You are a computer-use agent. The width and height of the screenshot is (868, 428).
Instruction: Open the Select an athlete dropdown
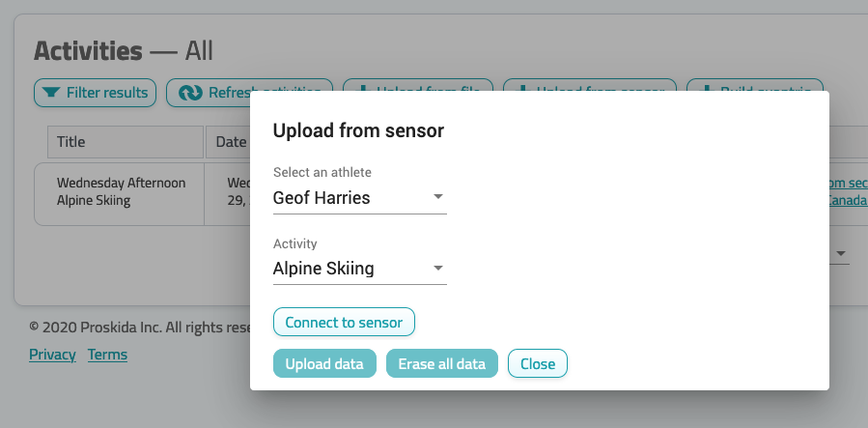(360, 198)
